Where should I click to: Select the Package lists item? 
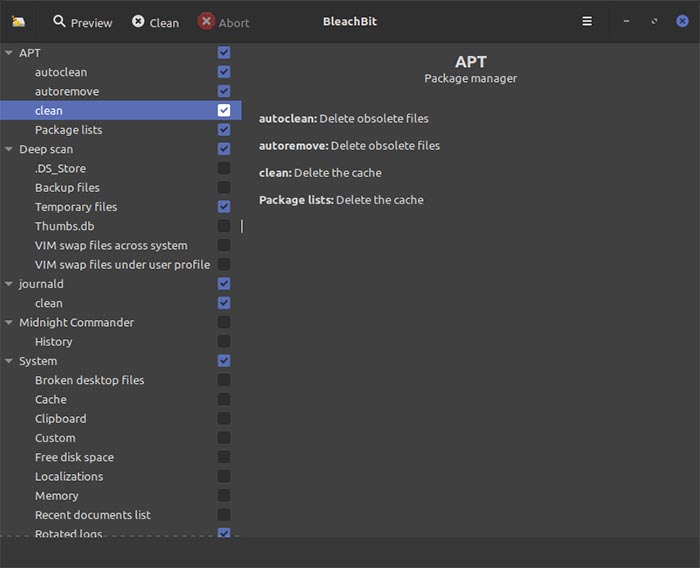coord(68,130)
